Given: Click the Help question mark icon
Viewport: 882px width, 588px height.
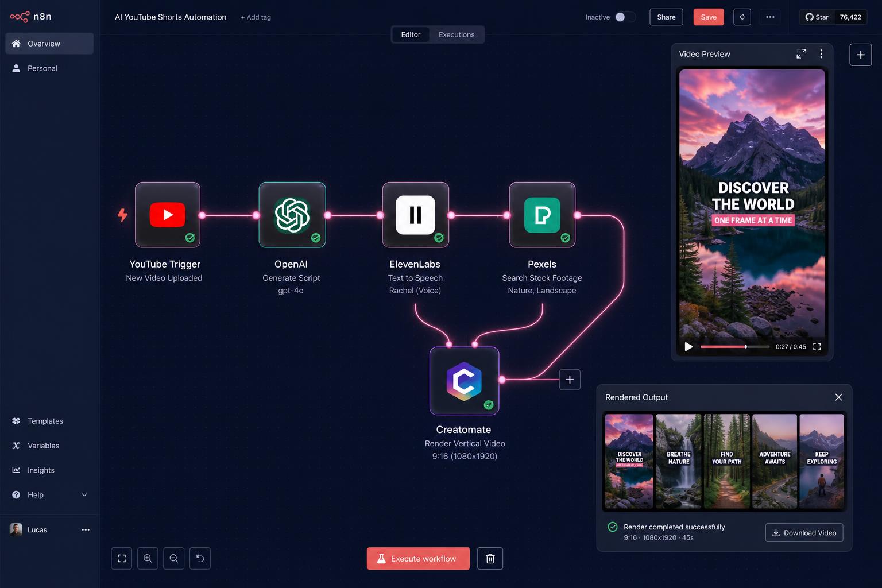Looking at the screenshot, I should tap(16, 495).
